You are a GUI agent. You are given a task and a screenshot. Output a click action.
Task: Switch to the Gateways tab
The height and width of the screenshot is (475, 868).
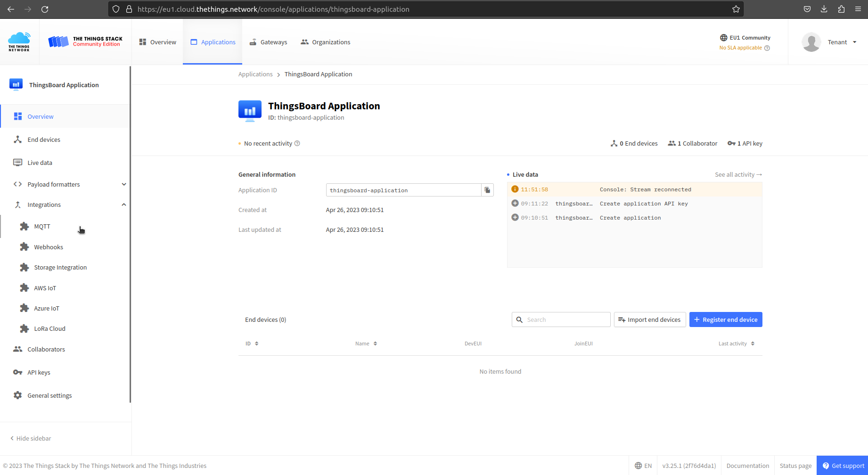268,42
